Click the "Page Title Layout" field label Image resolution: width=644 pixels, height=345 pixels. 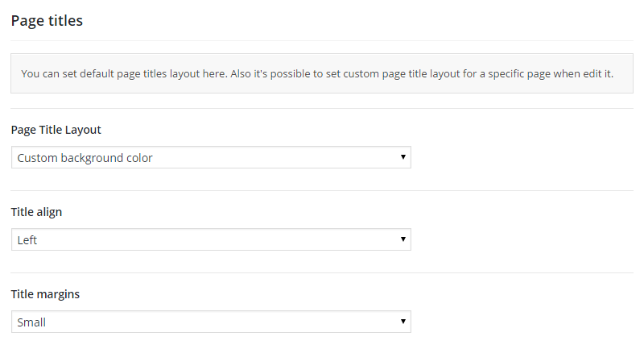point(56,130)
